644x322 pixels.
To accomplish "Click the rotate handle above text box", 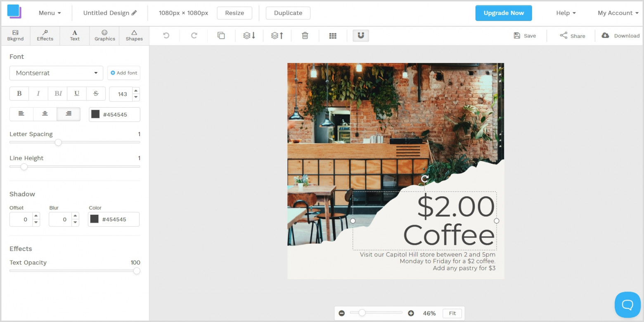I will tap(425, 179).
